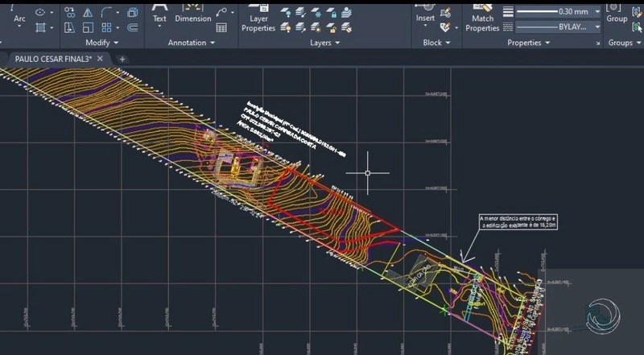Open the Arc tool dropdown
The width and height of the screenshot is (644, 355).
pyautogui.click(x=19, y=27)
